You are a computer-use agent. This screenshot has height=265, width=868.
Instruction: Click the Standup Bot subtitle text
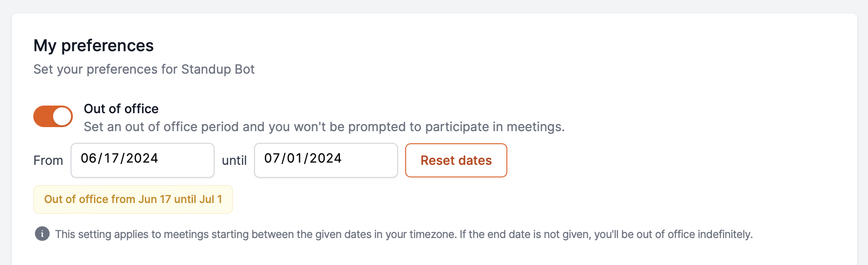[144, 69]
